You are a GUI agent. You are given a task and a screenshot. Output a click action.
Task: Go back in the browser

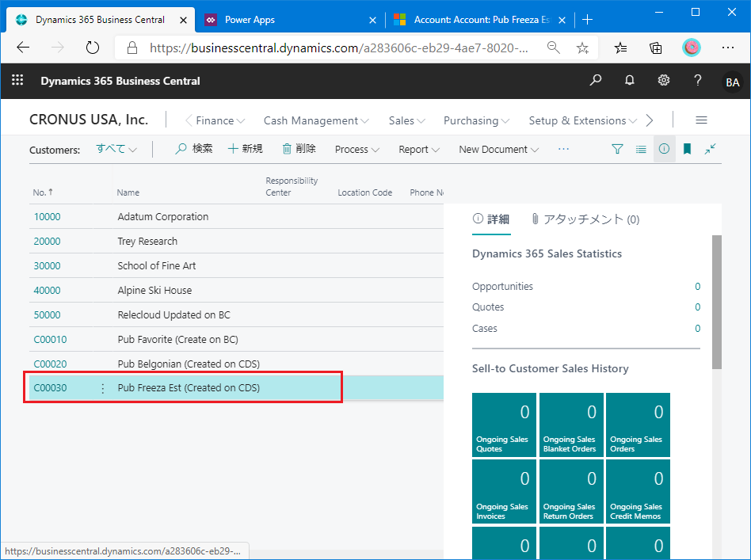point(23,48)
